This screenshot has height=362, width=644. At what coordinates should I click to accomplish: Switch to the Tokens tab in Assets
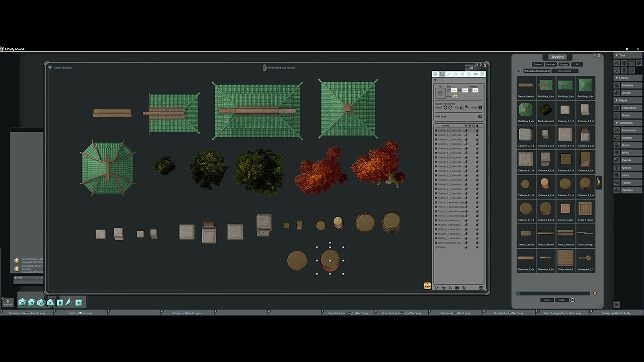tap(537, 64)
